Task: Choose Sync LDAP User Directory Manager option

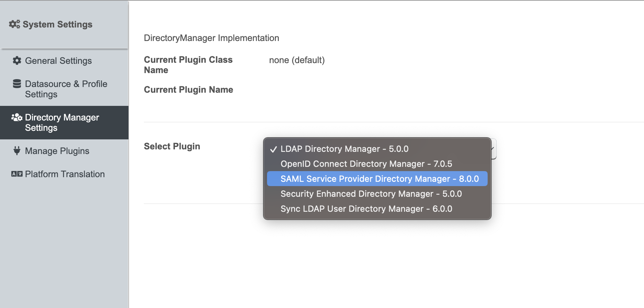Action: point(366,209)
